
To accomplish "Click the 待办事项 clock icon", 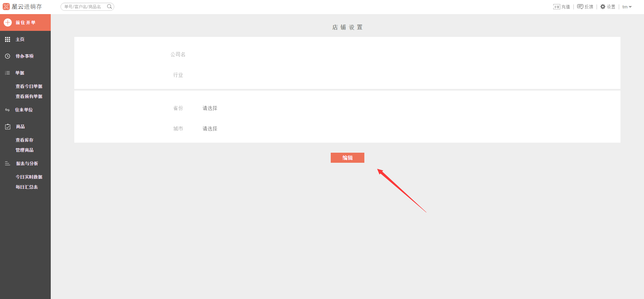I will pyautogui.click(x=7, y=56).
